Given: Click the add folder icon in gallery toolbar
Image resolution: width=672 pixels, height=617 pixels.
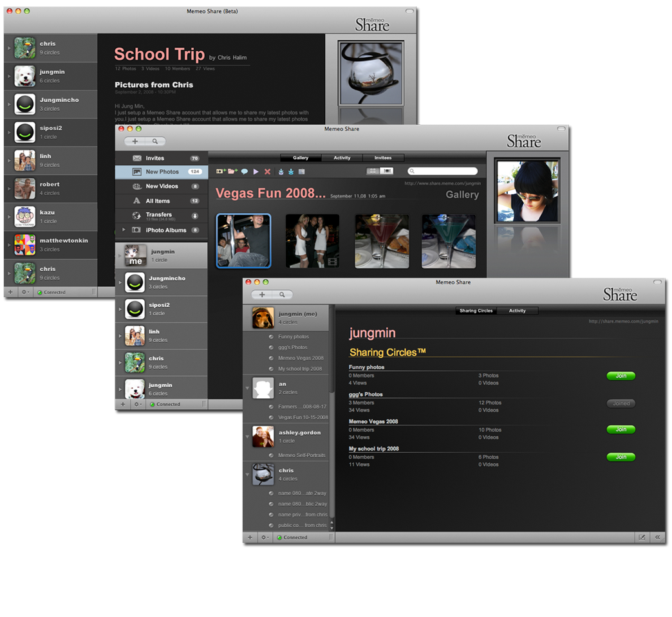Looking at the screenshot, I should [x=232, y=172].
